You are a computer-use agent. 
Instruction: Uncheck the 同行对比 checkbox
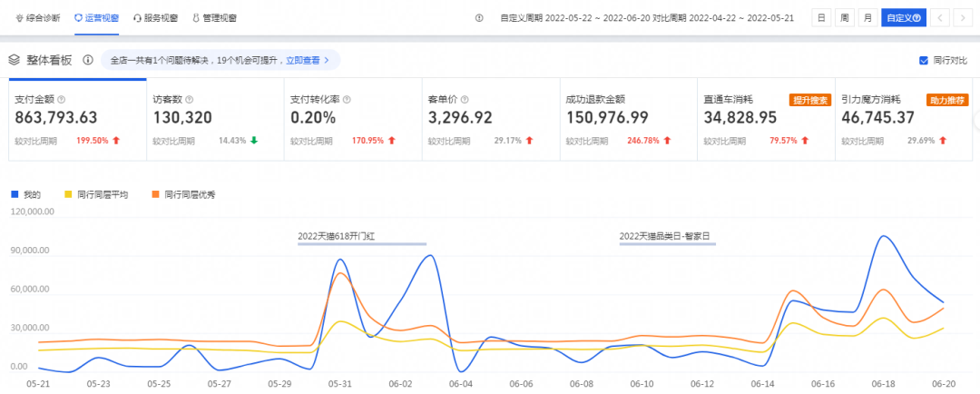pyautogui.click(x=924, y=61)
